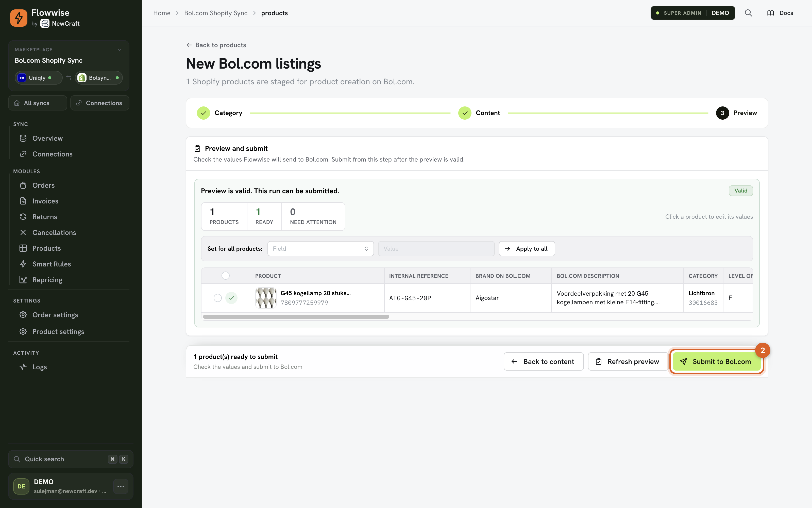Click the Overview database icon

click(x=23, y=138)
